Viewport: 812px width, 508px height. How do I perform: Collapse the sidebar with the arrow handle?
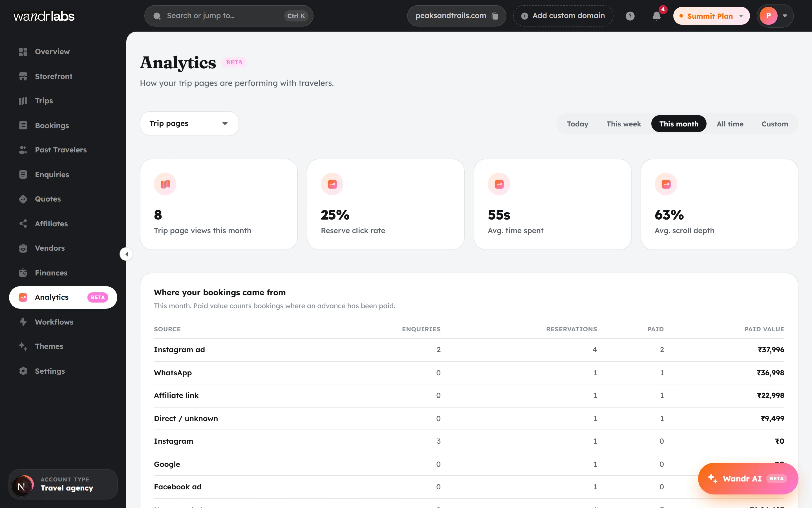pos(126,254)
